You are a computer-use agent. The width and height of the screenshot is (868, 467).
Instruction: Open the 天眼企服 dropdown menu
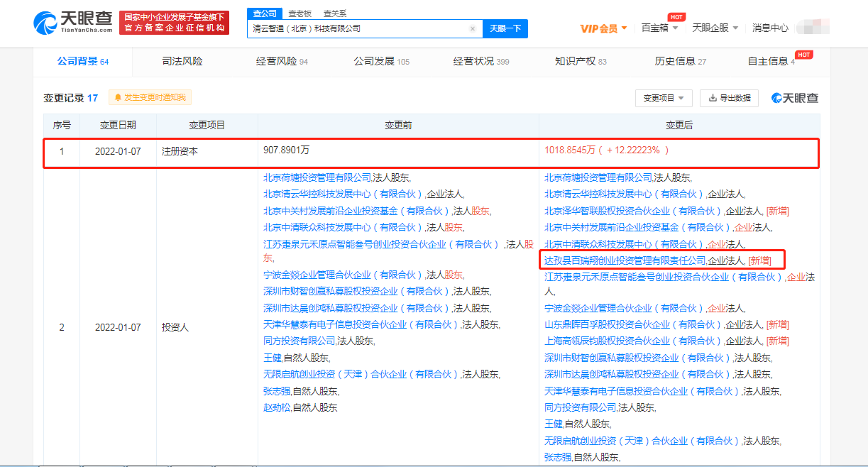pyautogui.click(x=715, y=28)
